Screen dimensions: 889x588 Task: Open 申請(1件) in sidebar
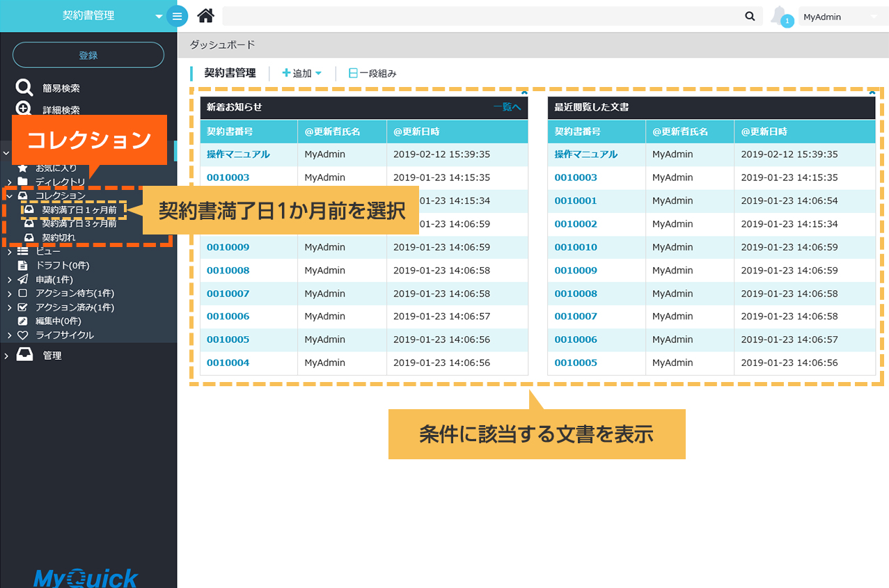click(54, 279)
